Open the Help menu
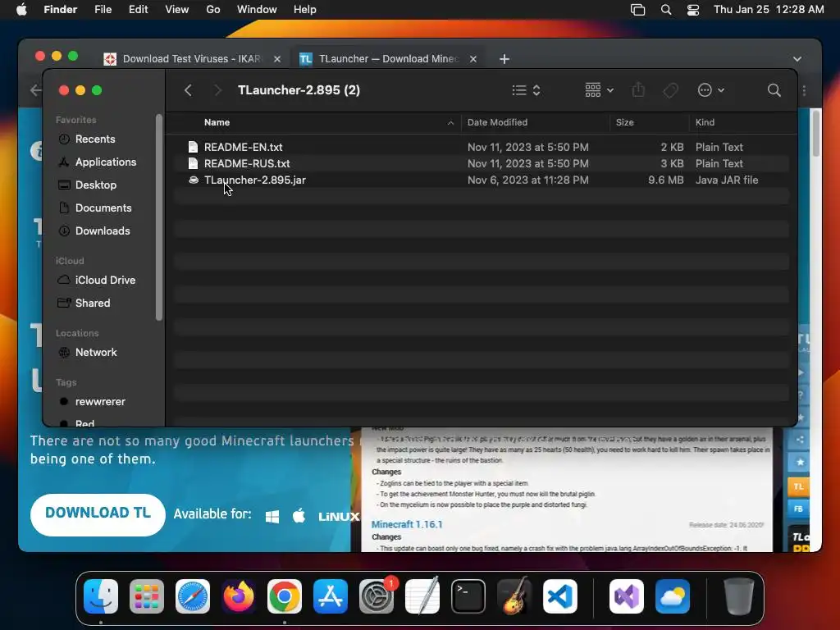Image resolution: width=840 pixels, height=630 pixels. tap(305, 10)
